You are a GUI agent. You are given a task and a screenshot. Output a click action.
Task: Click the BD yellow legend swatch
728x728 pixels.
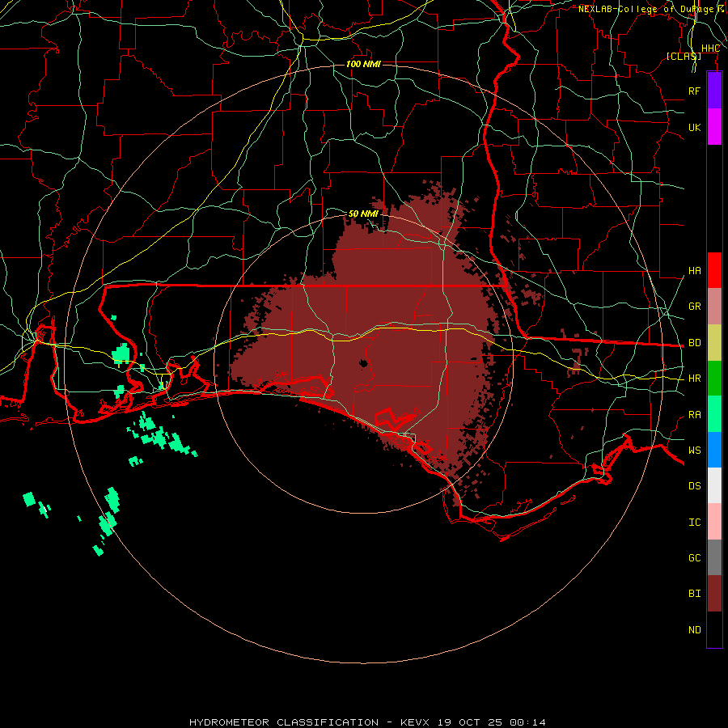pyautogui.click(x=714, y=343)
